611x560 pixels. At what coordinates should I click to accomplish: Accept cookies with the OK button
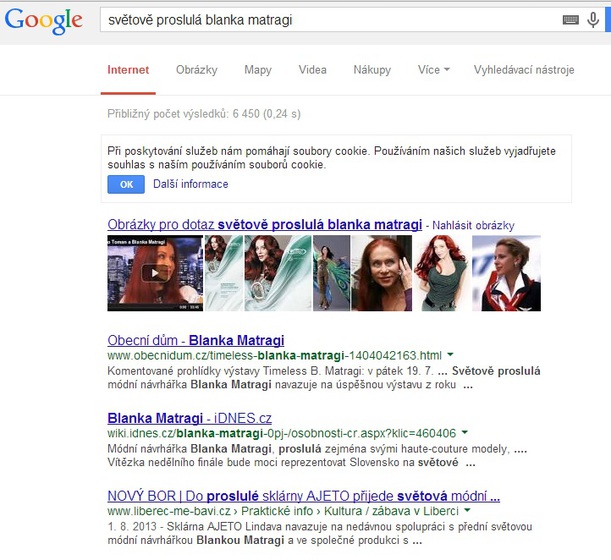point(126,184)
